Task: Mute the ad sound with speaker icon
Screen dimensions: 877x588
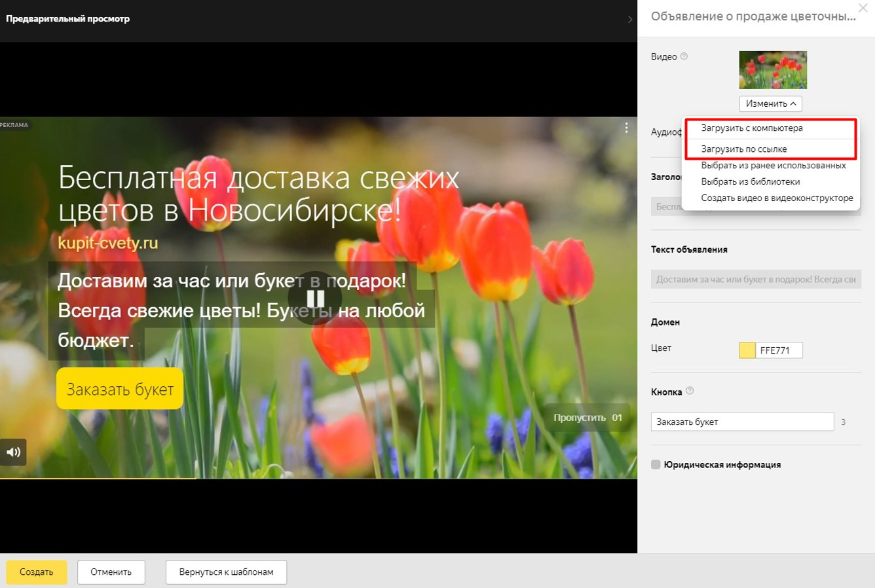Action: point(13,452)
